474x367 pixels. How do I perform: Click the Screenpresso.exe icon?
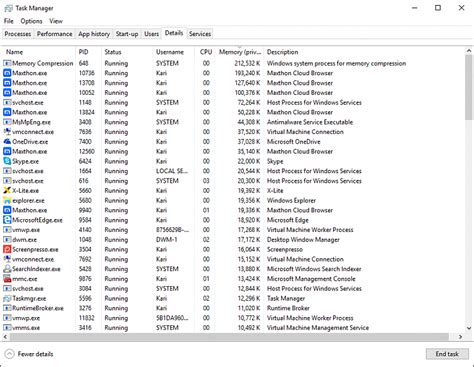pos(7,249)
